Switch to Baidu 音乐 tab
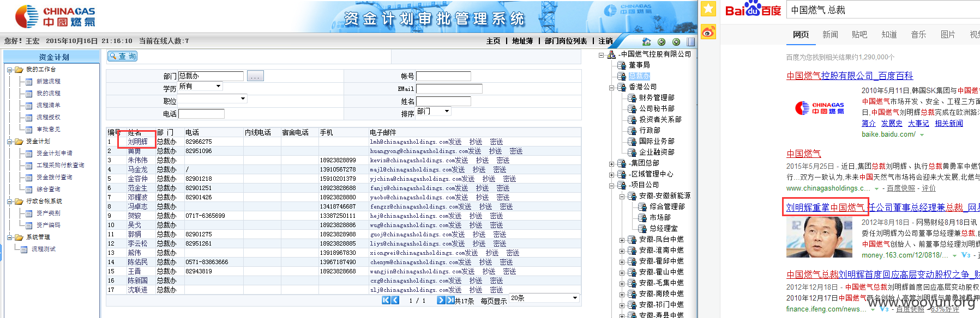This screenshot has height=318, width=980. [x=918, y=34]
